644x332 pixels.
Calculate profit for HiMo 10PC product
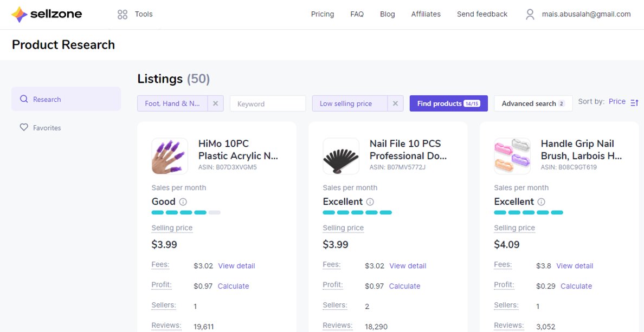233,286
